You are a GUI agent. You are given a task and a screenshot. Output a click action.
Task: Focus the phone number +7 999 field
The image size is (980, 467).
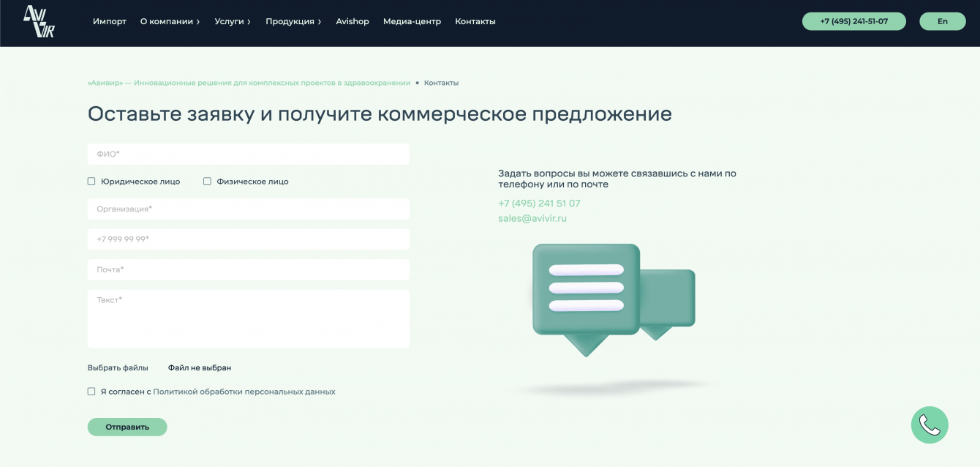pyautogui.click(x=249, y=239)
